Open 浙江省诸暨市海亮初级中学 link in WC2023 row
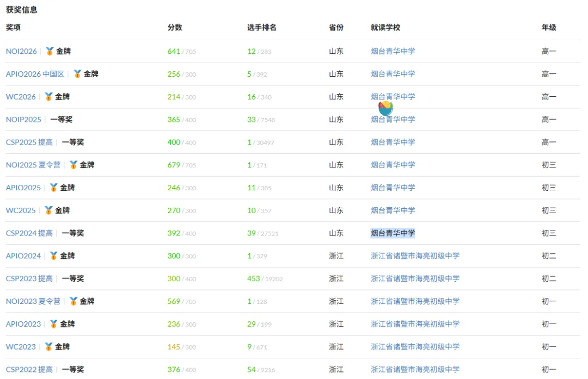Viewport: 588px width, 379px height. (415, 347)
